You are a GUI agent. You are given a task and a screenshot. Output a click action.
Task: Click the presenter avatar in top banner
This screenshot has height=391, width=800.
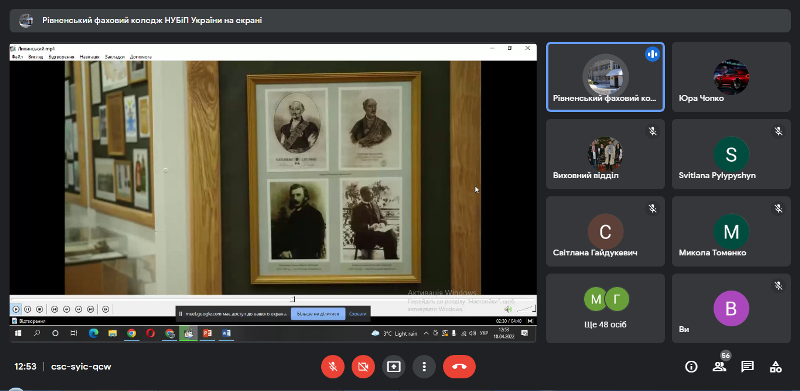26,20
